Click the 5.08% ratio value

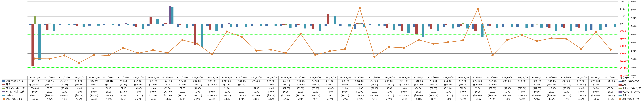(300, 99)
